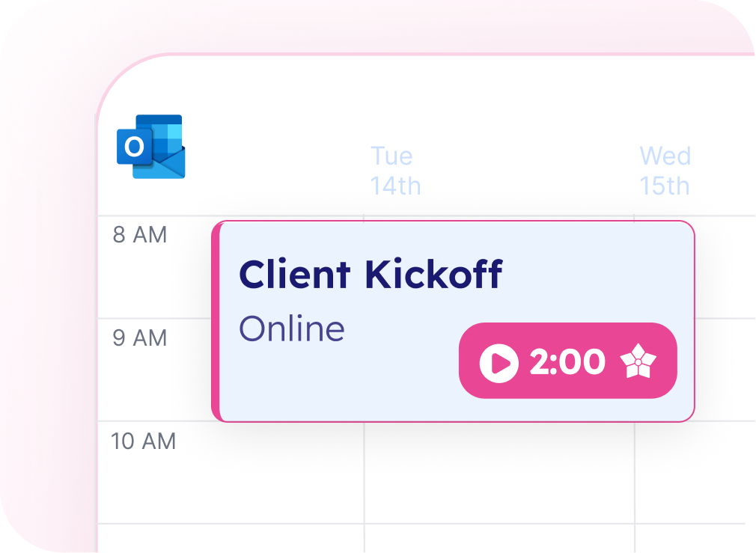The image size is (756, 553).
Task: Click the 8 AM time label
Action: click(x=140, y=235)
